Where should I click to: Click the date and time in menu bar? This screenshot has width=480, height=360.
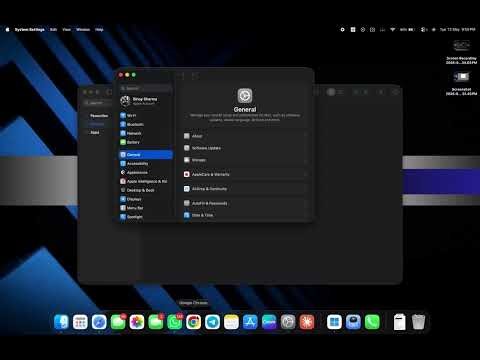pos(457,30)
